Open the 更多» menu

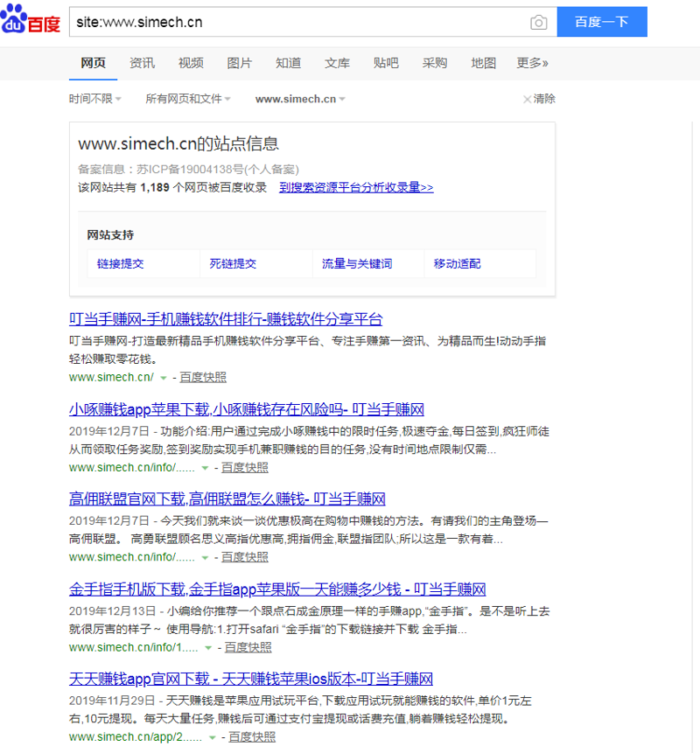(x=532, y=63)
